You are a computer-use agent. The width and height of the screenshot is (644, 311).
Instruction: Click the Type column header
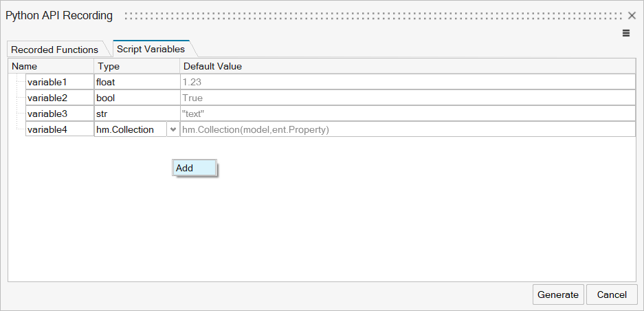tap(137, 66)
